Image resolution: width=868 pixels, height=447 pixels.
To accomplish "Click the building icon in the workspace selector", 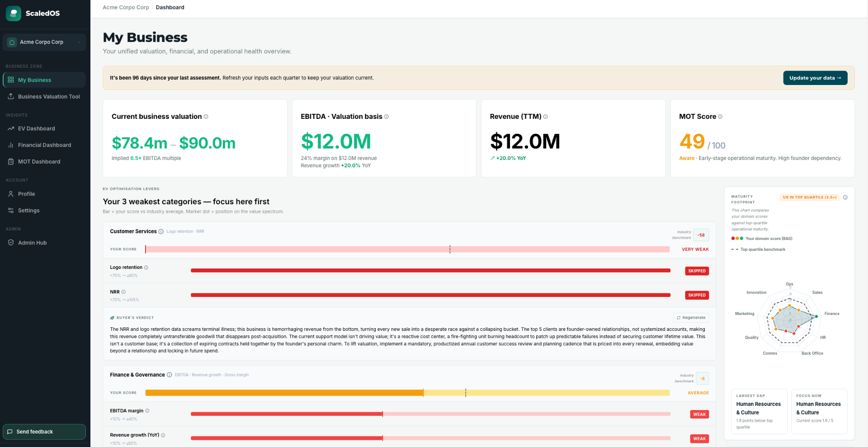I will pyautogui.click(x=12, y=42).
